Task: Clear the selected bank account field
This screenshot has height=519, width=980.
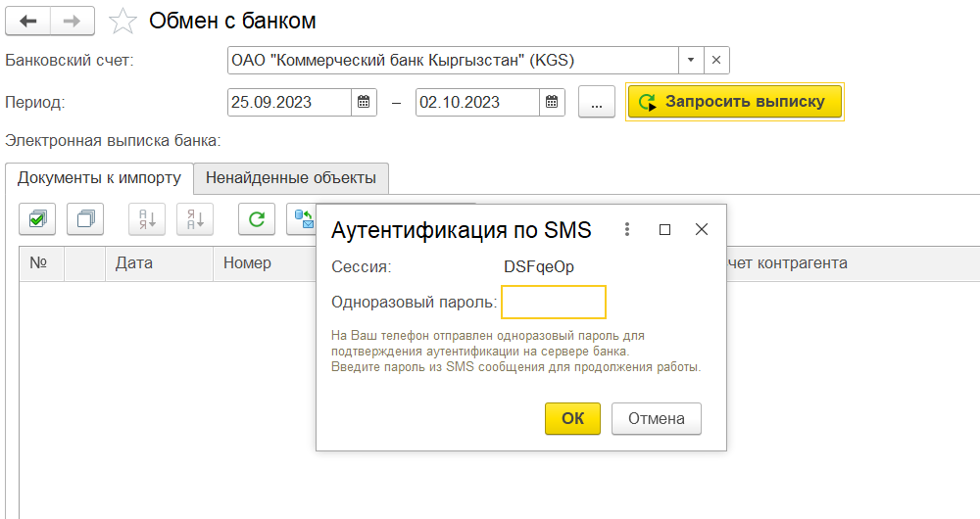Action: click(x=716, y=61)
